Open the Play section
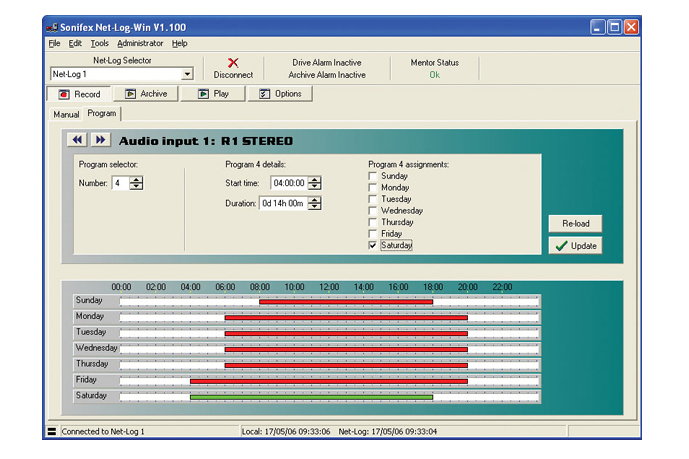The width and height of the screenshot is (689, 459). tap(213, 94)
